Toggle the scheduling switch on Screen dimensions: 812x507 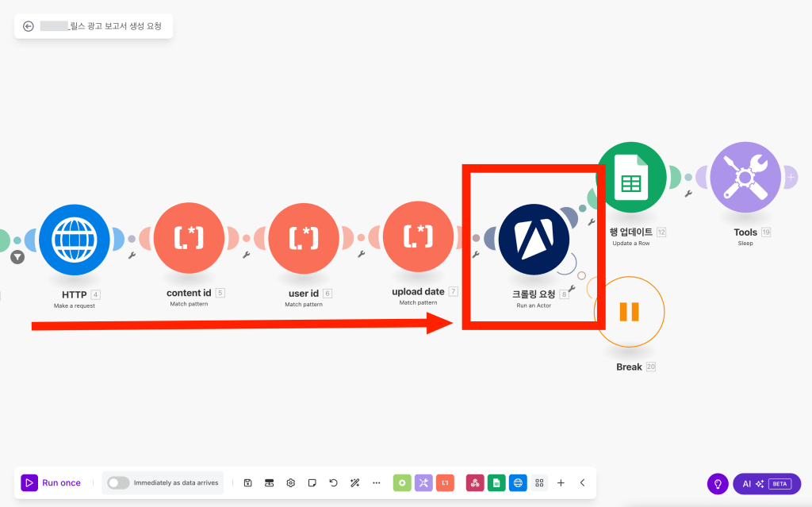(118, 482)
